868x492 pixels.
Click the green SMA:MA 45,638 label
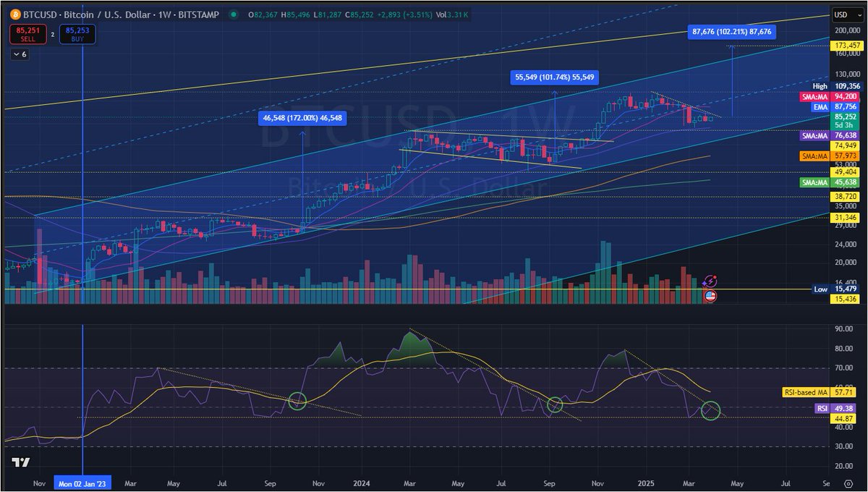coord(830,182)
